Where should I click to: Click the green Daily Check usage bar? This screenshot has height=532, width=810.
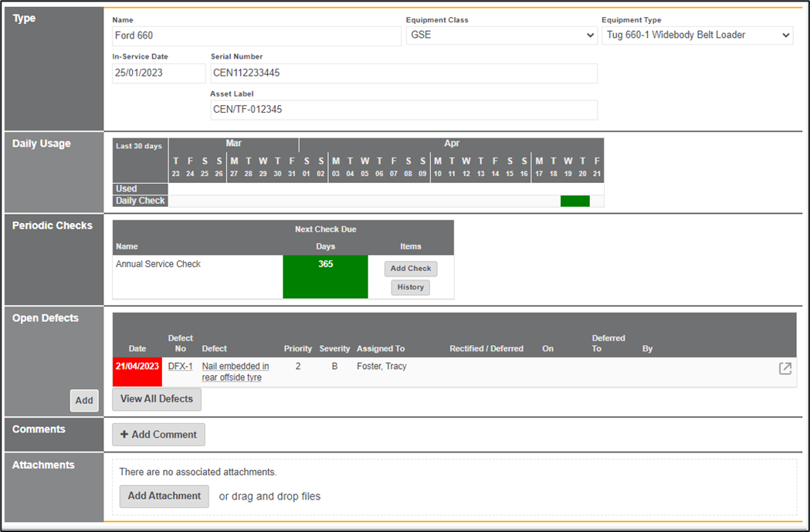[x=574, y=201]
